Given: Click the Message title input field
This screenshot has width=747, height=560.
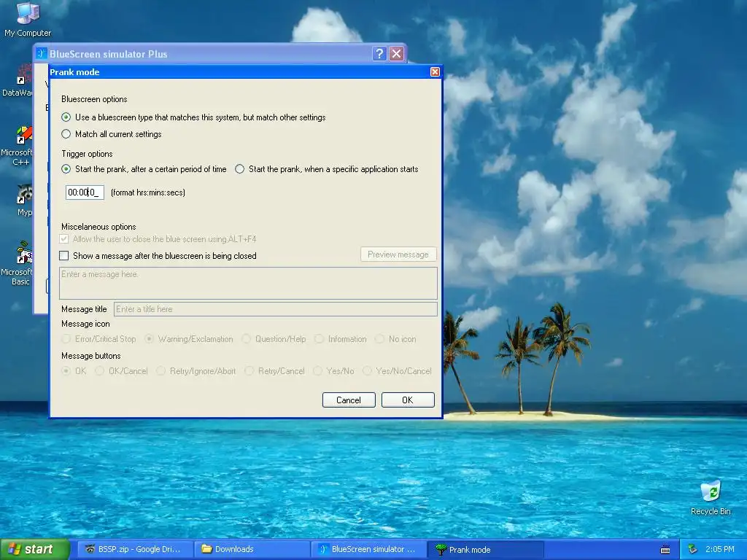Looking at the screenshot, I should tap(275, 309).
